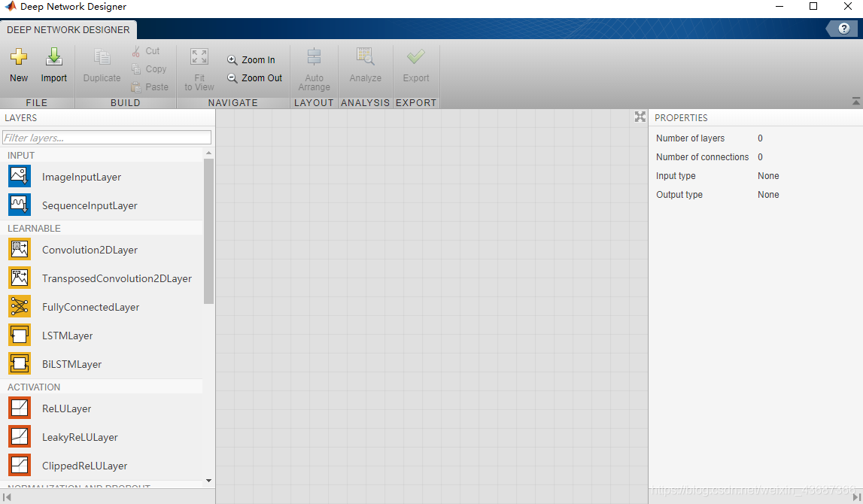Click the Output type None value
Viewport: 863px width, 504px height.
768,194
